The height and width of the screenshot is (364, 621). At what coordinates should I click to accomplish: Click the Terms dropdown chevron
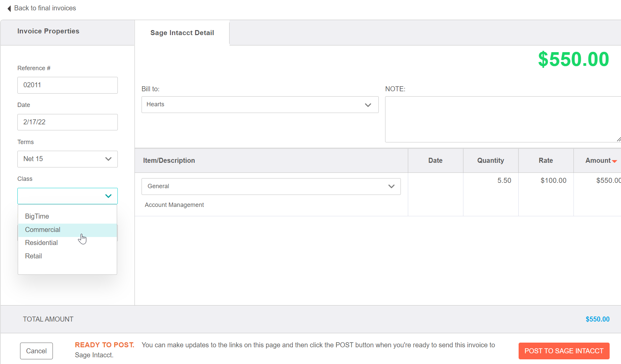[108, 159]
